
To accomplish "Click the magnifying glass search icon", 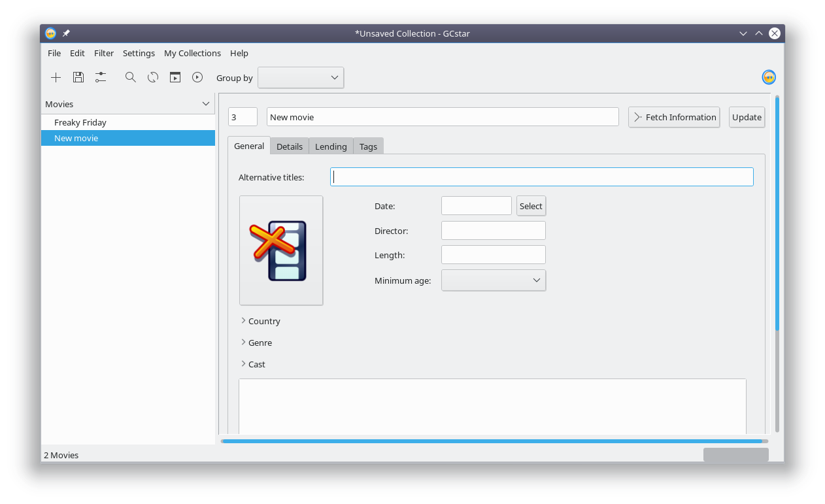I will (x=131, y=78).
